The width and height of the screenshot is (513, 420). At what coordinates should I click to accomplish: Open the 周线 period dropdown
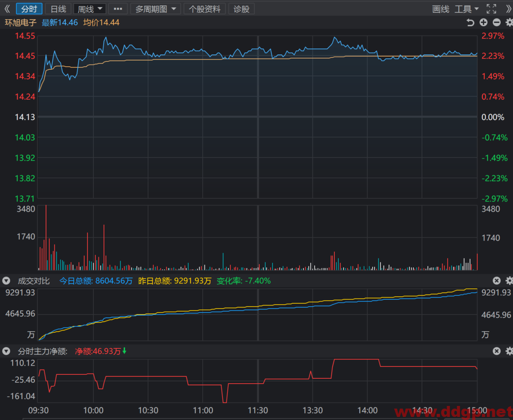click(90, 9)
